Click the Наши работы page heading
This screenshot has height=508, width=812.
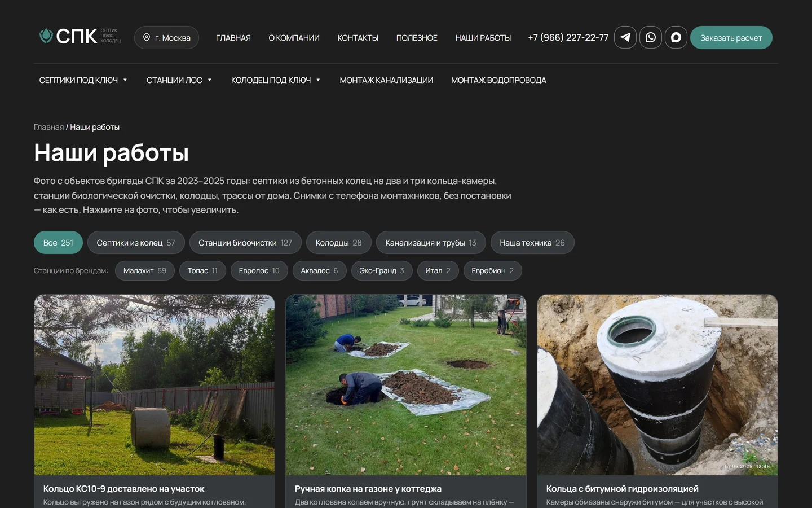click(112, 153)
